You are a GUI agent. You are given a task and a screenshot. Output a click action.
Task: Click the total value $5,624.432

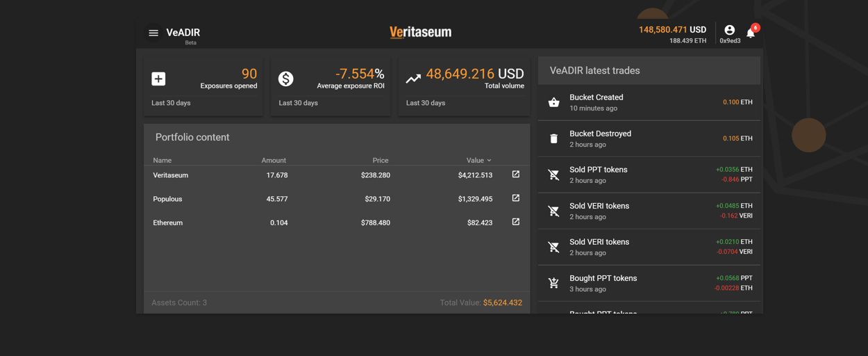coord(503,302)
